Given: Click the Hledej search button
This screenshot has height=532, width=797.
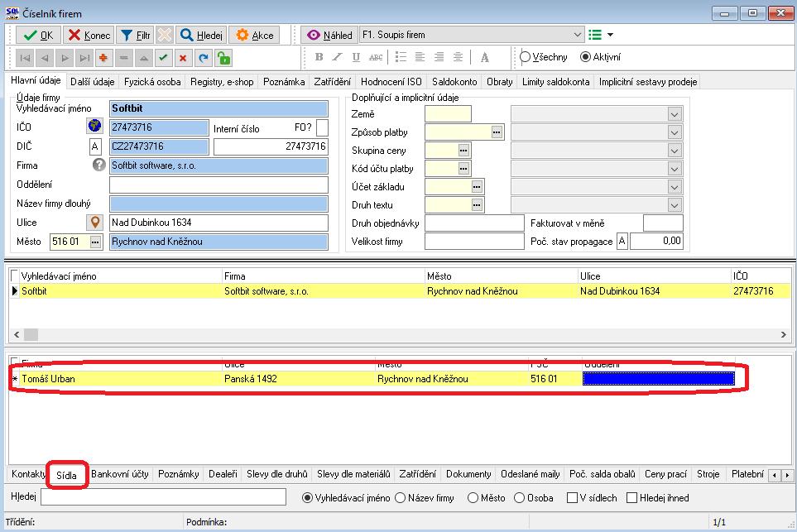Looking at the screenshot, I should (x=202, y=35).
